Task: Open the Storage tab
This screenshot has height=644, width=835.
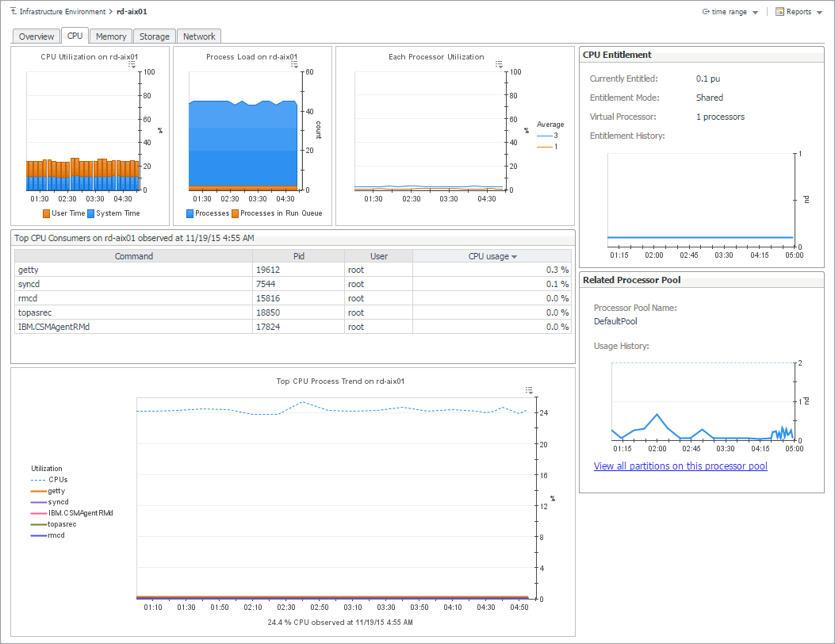Action: (154, 36)
